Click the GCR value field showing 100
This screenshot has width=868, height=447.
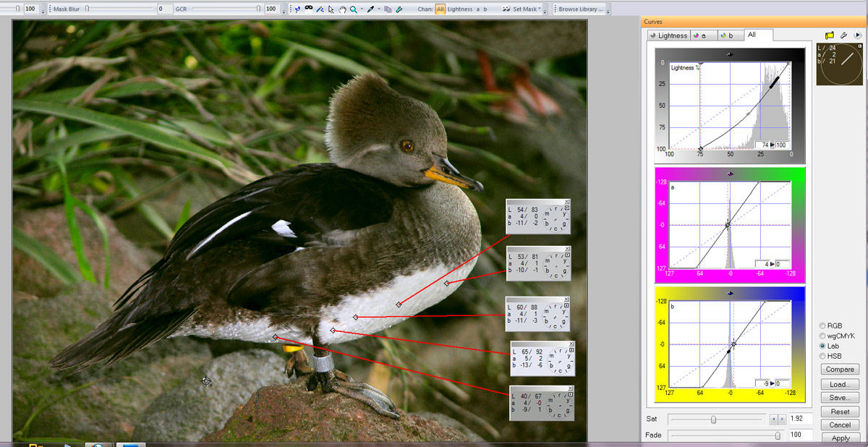[271, 9]
